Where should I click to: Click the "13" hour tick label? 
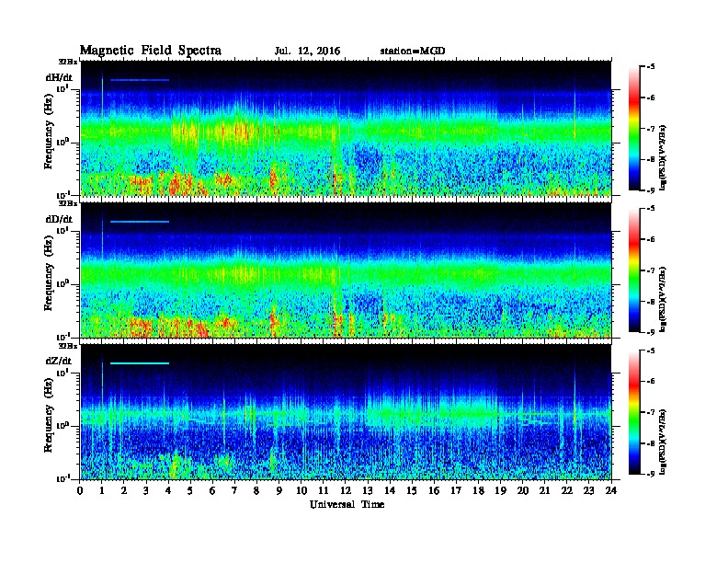pos(368,491)
